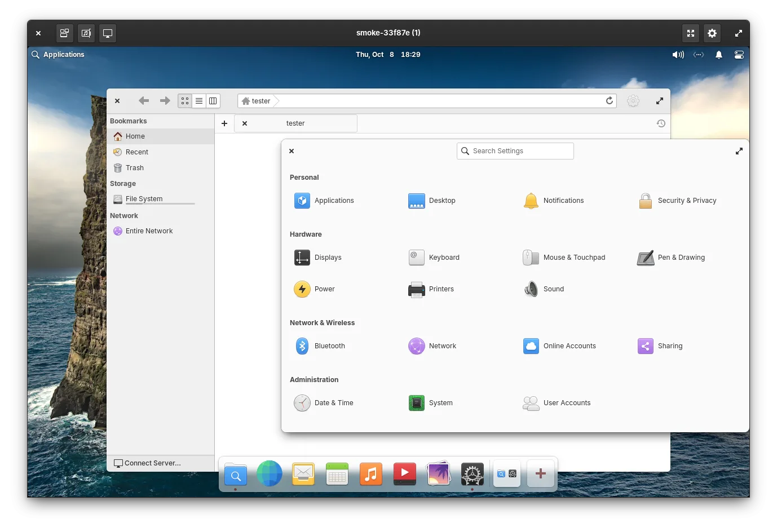Open Printers settings
This screenshot has width=777, height=532.
431,289
